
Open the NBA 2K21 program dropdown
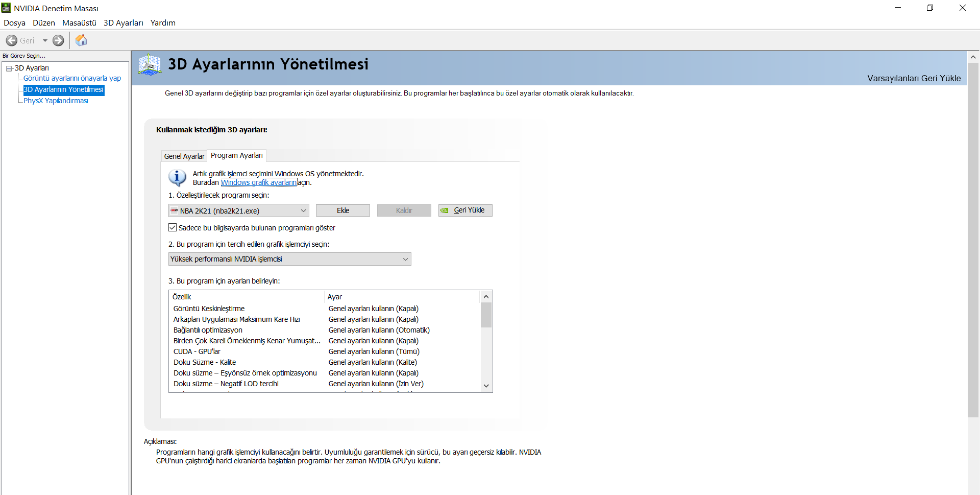[x=239, y=210]
